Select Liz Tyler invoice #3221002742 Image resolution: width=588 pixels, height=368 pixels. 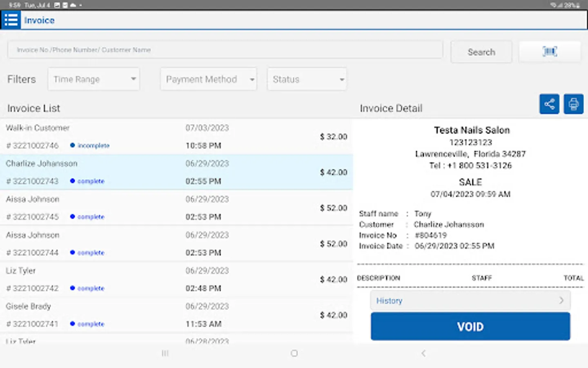tap(176, 279)
